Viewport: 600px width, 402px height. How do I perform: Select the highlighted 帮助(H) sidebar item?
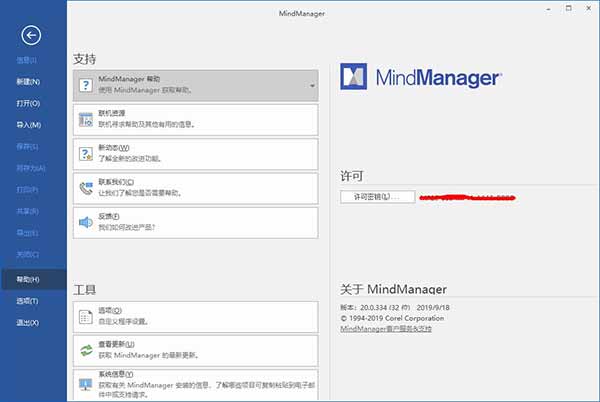point(33,280)
